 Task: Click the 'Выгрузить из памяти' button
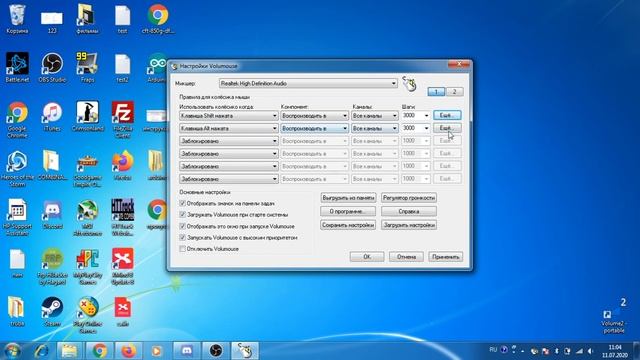pyautogui.click(x=348, y=198)
